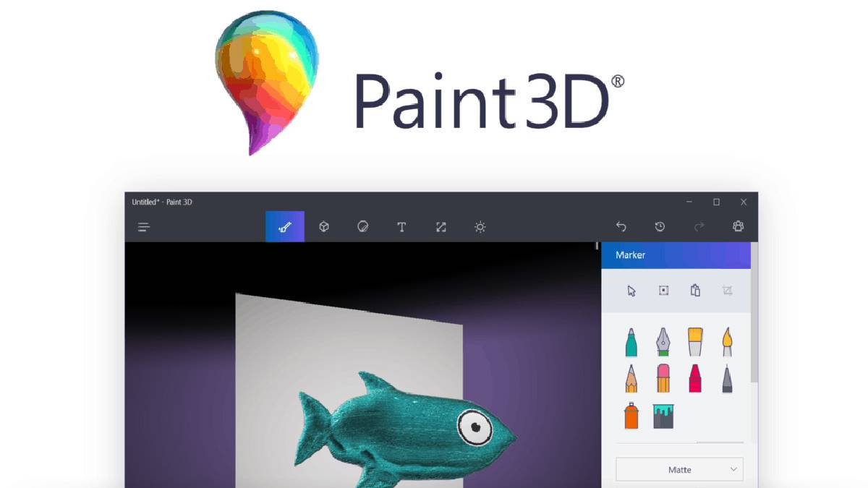Viewport: 868px width, 488px height.
Task: Select the Text tool
Action: pos(401,227)
